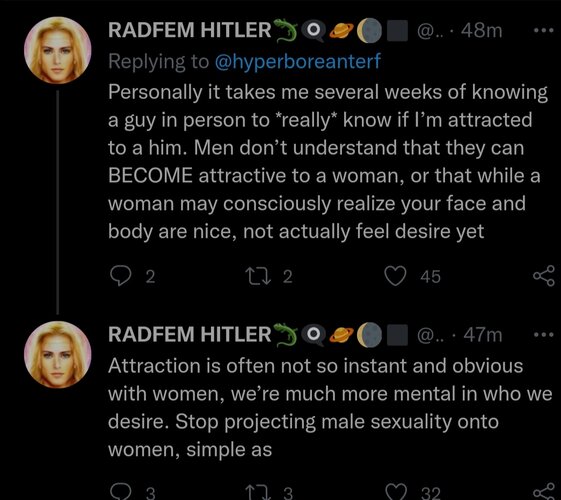Share the first tweet
The height and width of the screenshot is (500, 561).
[x=544, y=276]
